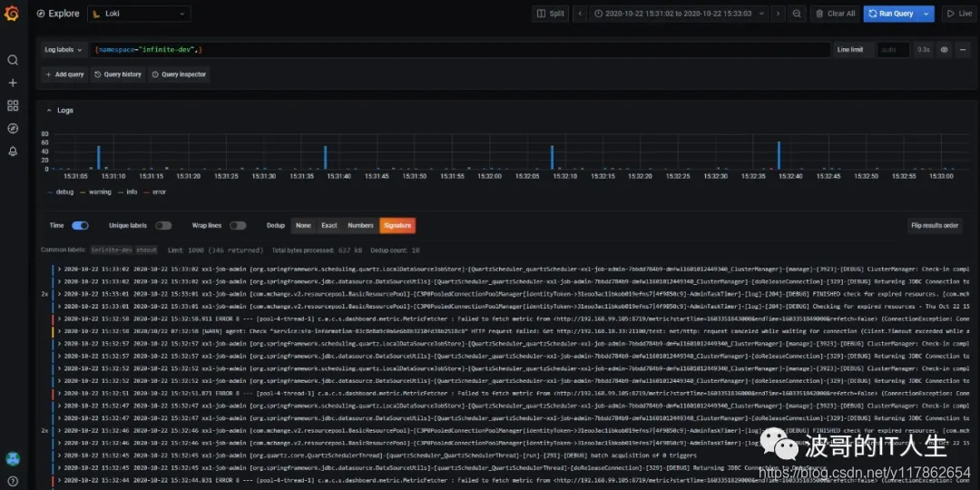Click the stdout common label
The height and width of the screenshot is (490, 980).
[147, 250]
